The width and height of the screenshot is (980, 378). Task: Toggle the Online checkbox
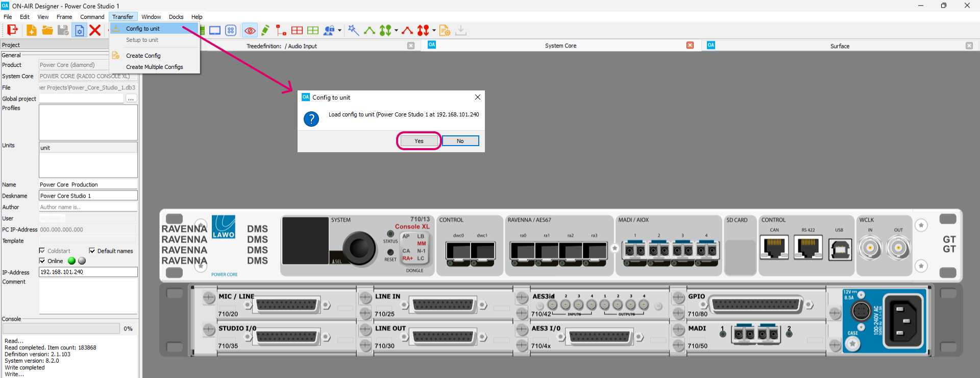42,261
